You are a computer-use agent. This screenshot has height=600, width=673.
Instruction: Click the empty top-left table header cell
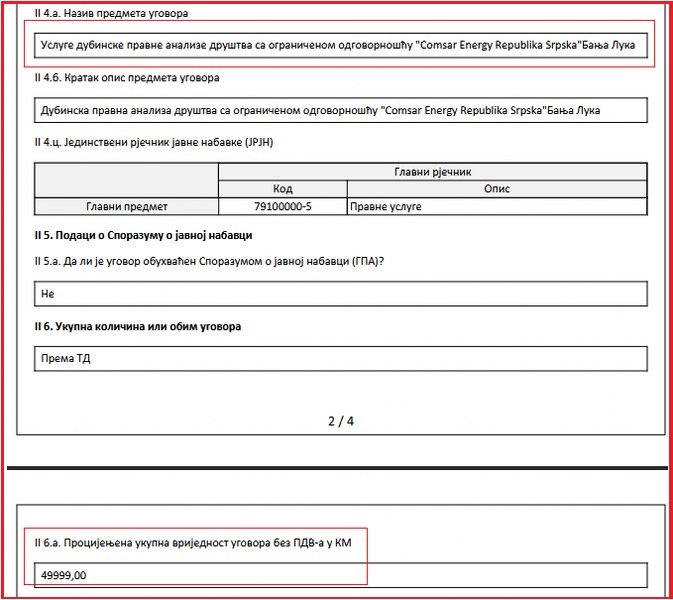pos(126,179)
